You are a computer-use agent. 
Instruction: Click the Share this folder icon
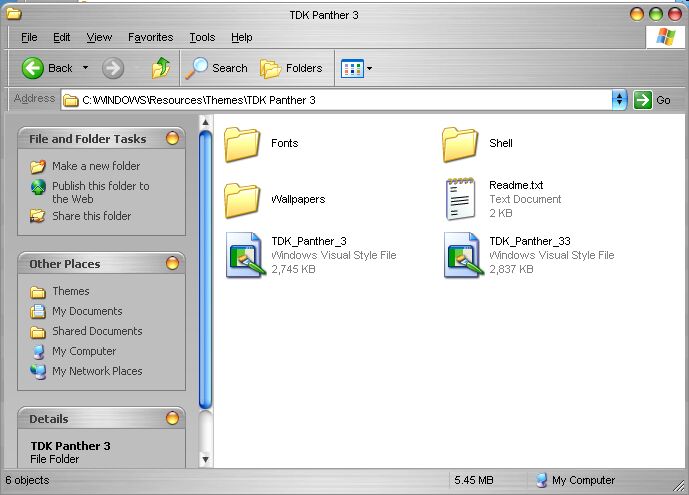[37, 216]
